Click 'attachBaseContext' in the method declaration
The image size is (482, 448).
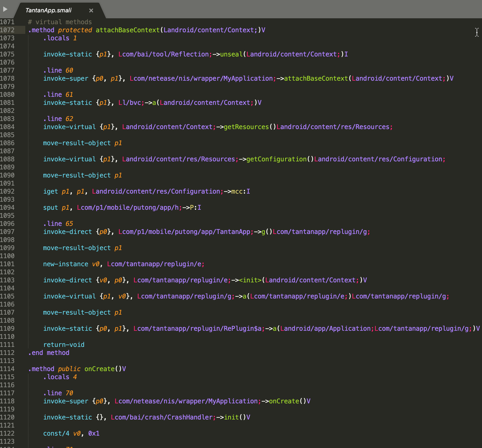tap(128, 30)
